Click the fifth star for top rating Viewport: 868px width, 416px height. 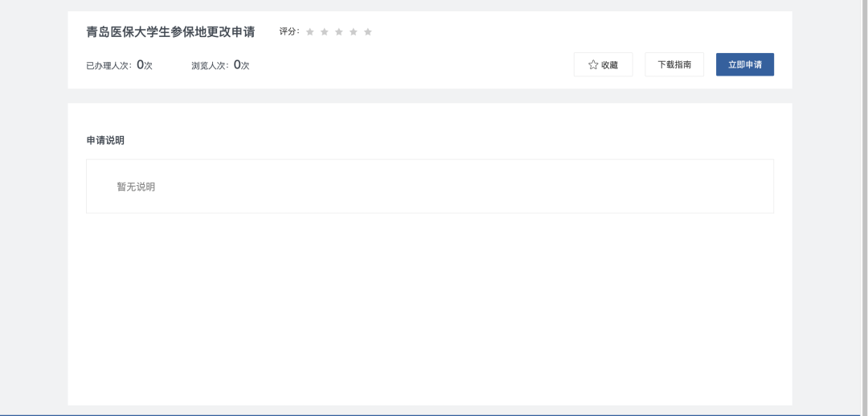coord(368,32)
